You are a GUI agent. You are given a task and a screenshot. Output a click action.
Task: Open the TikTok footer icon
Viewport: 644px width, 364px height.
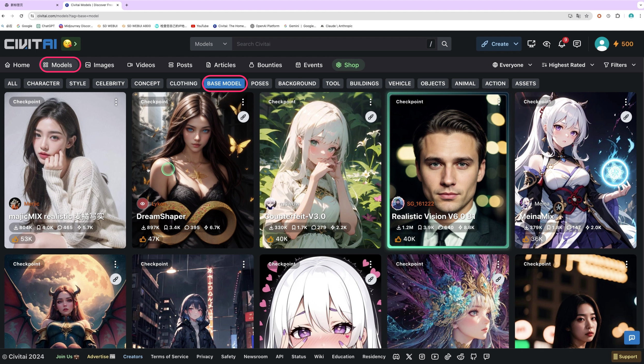pyautogui.click(x=448, y=357)
